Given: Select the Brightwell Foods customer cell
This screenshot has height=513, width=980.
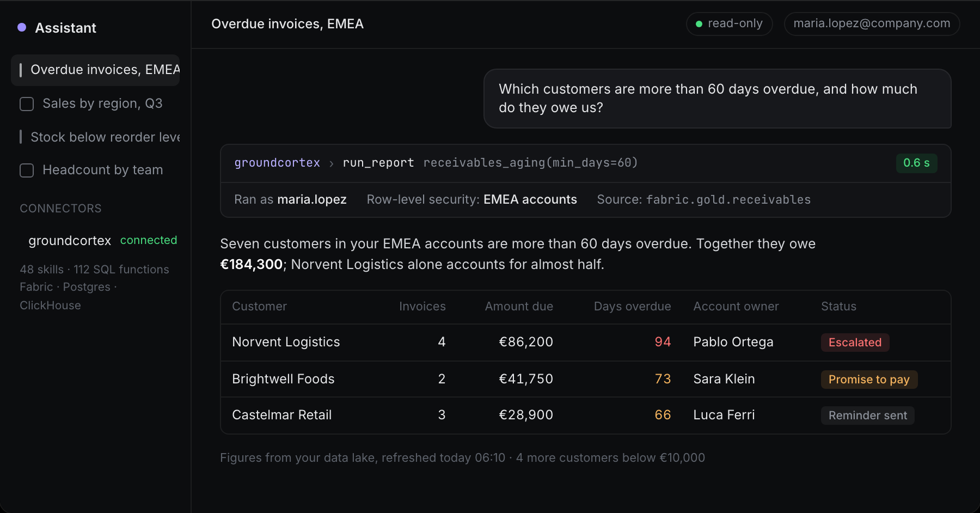Looking at the screenshot, I should (283, 379).
